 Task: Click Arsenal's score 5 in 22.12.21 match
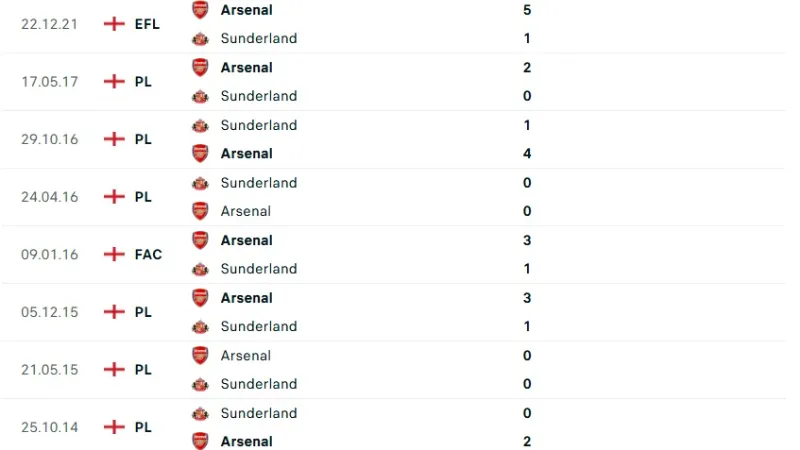pos(527,10)
